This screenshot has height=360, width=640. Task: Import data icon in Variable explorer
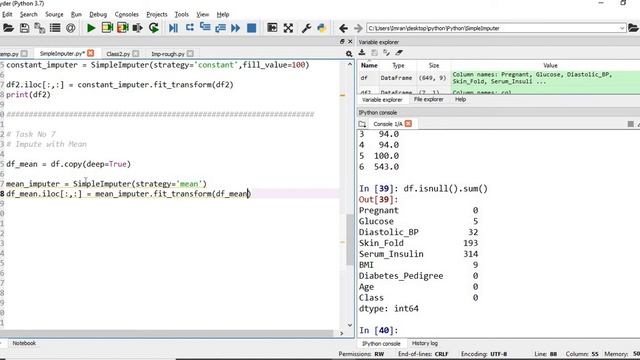point(362,53)
